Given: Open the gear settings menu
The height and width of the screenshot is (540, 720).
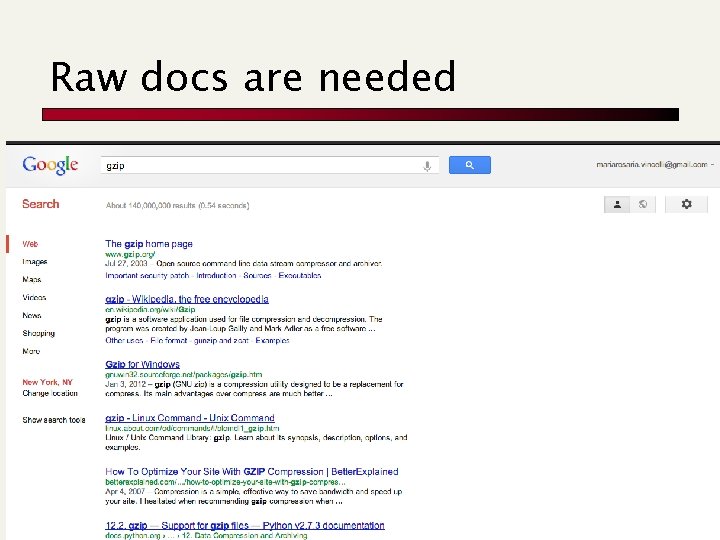Looking at the screenshot, I should (x=686, y=204).
